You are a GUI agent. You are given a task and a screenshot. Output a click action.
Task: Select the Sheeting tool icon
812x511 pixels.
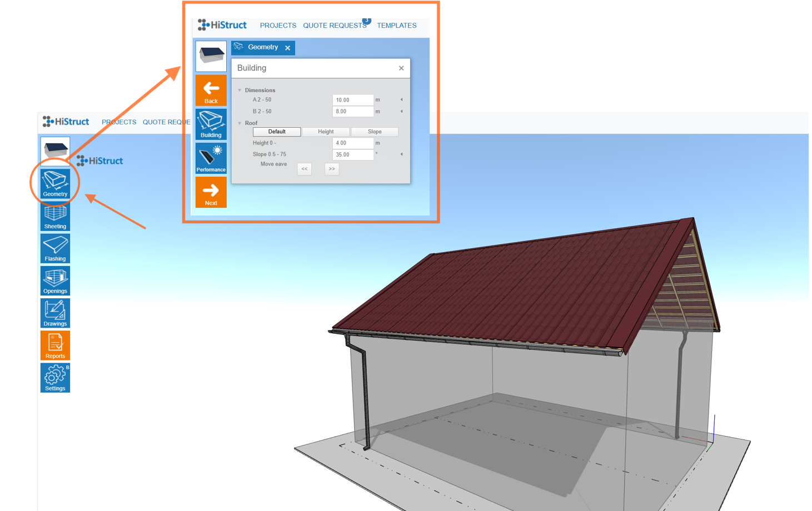(x=55, y=216)
